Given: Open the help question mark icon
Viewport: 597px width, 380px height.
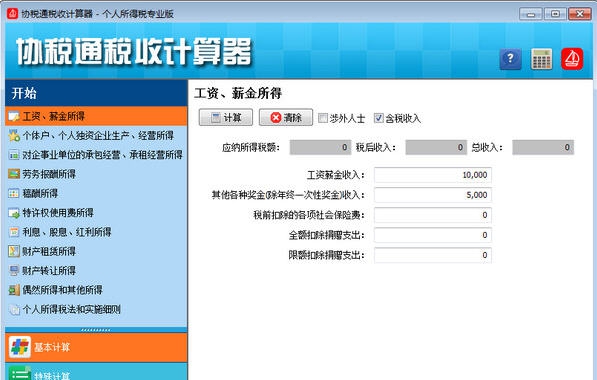Looking at the screenshot, I should (510, 59).
